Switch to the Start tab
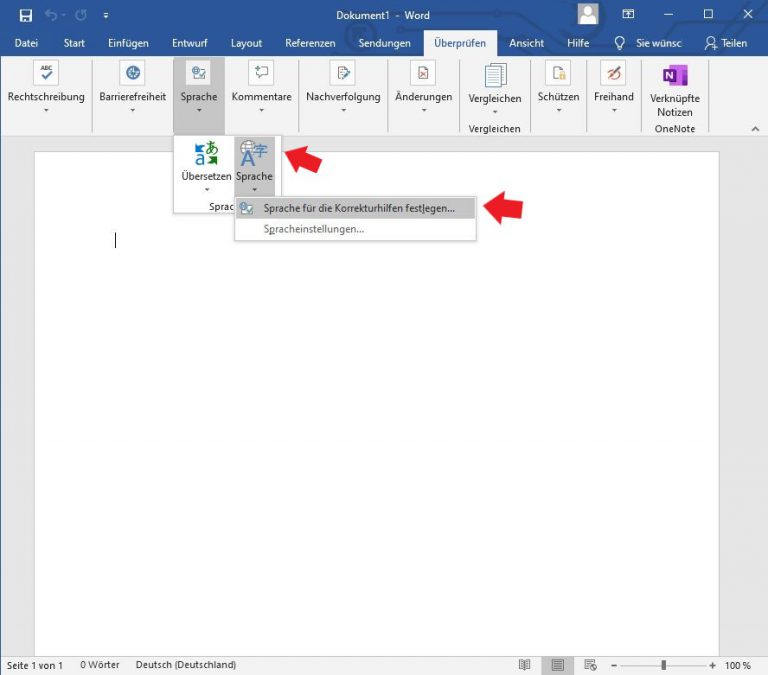Image resolution: width=768 pixels, height=675 pixels. coord(74,43)
